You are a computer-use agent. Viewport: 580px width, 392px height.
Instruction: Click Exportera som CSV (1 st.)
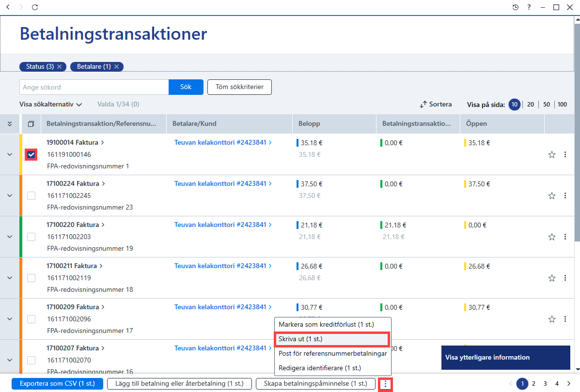[x=57, y=384]
